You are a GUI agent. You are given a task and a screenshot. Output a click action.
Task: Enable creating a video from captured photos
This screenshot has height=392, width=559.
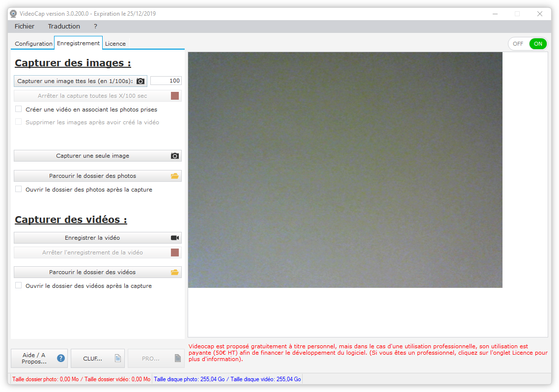coord(19,109)
